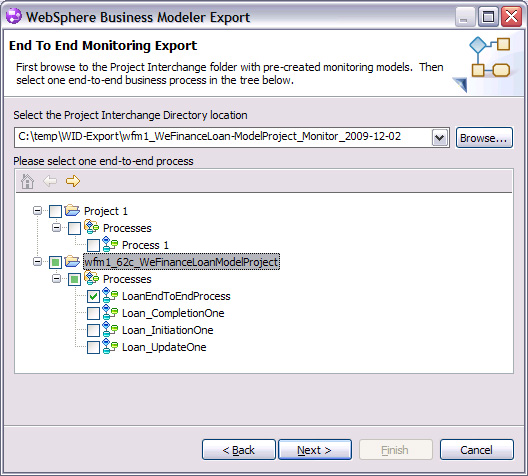Image resolution: width=528 pixels, height=476 pixels.
Task: Click Processes icon under wfm1_62c project
Action: [91, 278]
